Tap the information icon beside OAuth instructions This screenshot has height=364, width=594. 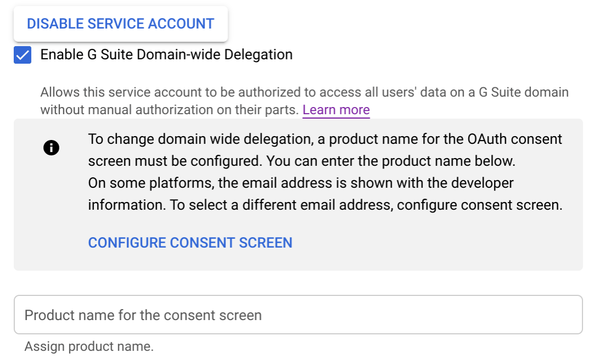coord(51,147)
